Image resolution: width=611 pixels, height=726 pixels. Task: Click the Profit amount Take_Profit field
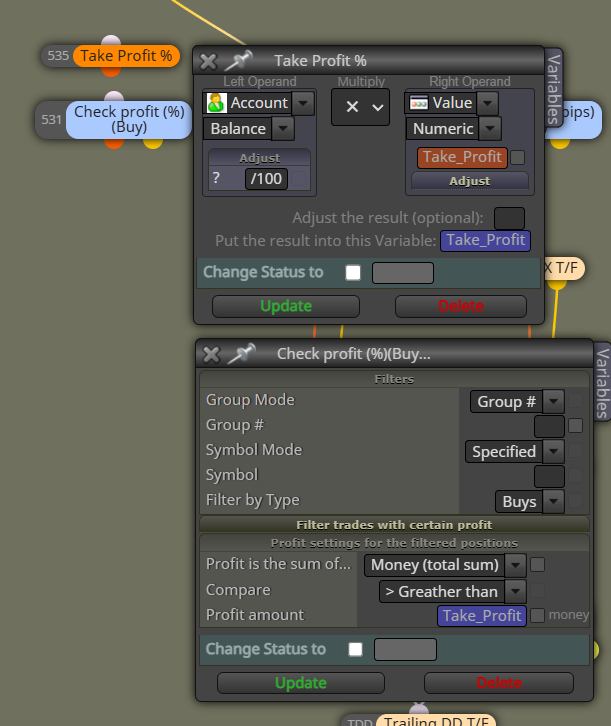pos(482,616)
